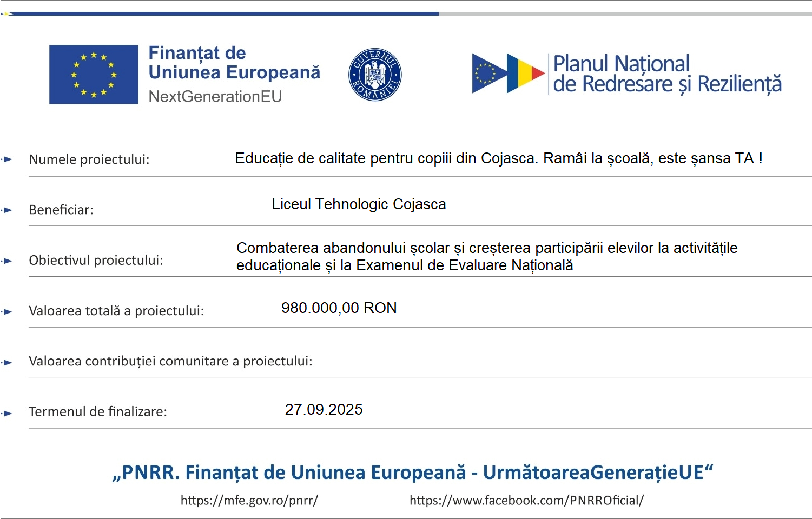Click the PNRR UrmătoareaGenerațieUE slogan
The image size is (812, 519).
413,473
